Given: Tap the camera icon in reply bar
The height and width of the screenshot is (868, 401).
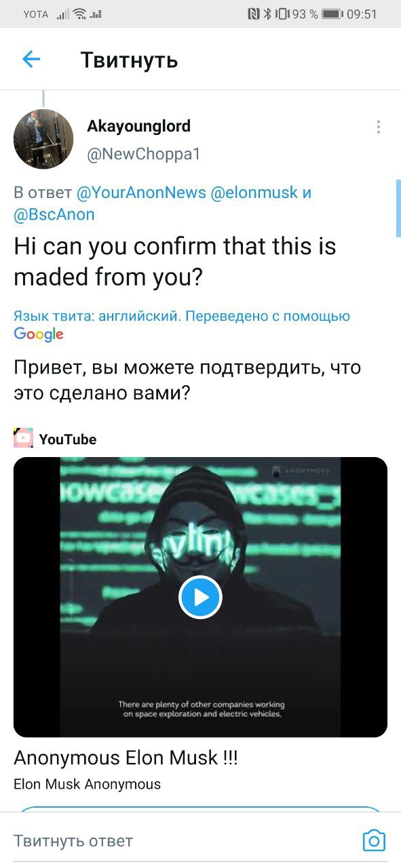Looking at the screenshot, I should [374, 840].
